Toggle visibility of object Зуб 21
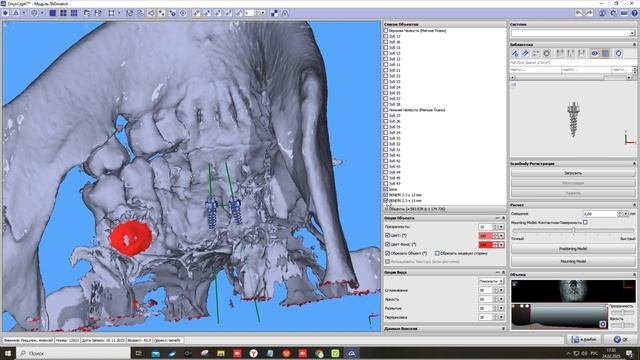640x360 pixels. coord(386,70)
